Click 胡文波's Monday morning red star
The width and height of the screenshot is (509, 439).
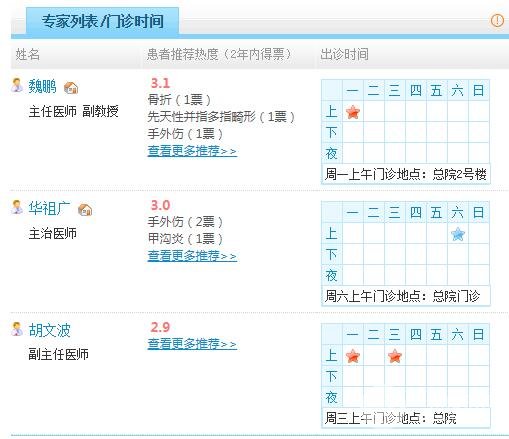(x=353, y=356)
